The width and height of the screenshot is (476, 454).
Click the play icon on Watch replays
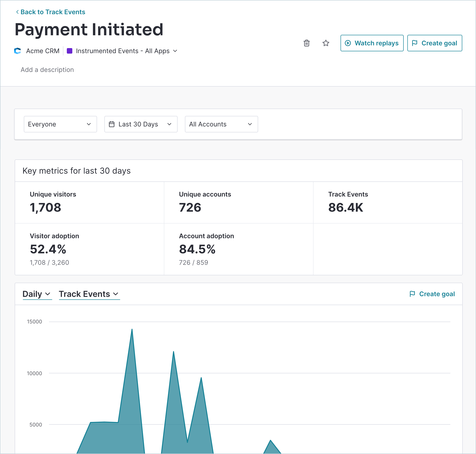(348, 43)
